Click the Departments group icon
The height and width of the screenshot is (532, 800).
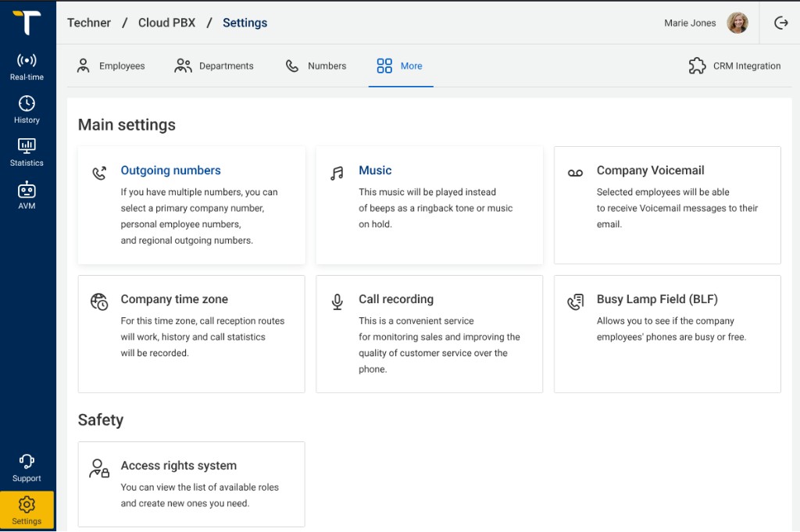click(183, 66)
